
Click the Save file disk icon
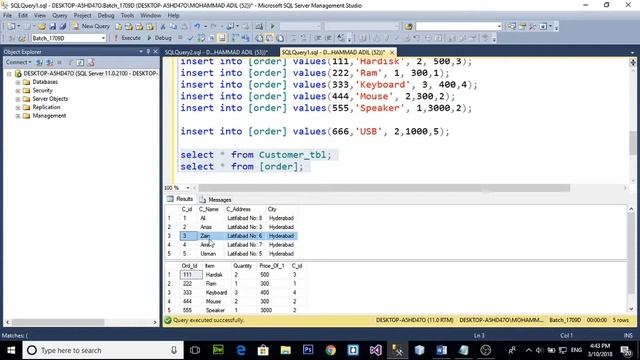pos(52,26)
